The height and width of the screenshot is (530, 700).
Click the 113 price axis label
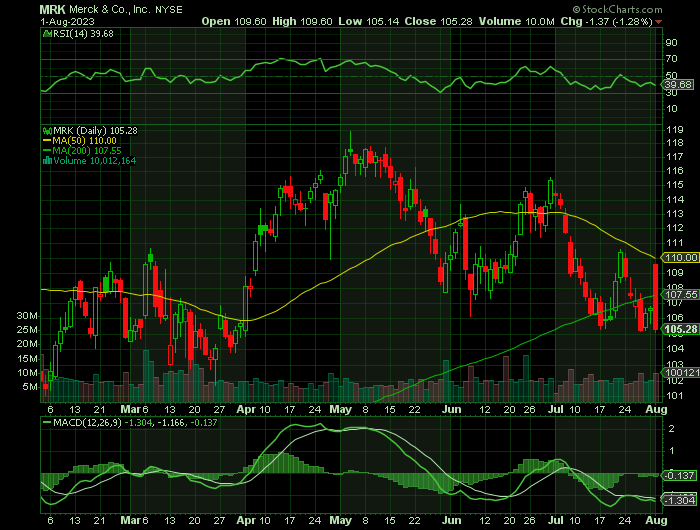click(x=674, y=214)
